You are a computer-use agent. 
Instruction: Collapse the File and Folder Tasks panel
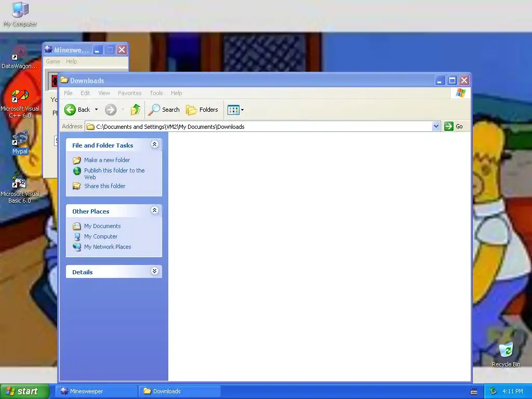(x=154, y=144)
